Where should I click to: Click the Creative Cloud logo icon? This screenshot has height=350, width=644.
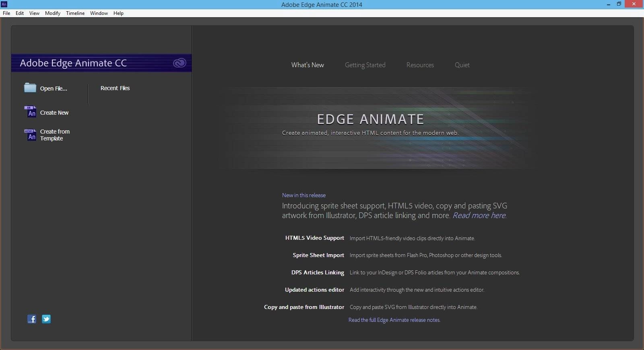[180, 63]
